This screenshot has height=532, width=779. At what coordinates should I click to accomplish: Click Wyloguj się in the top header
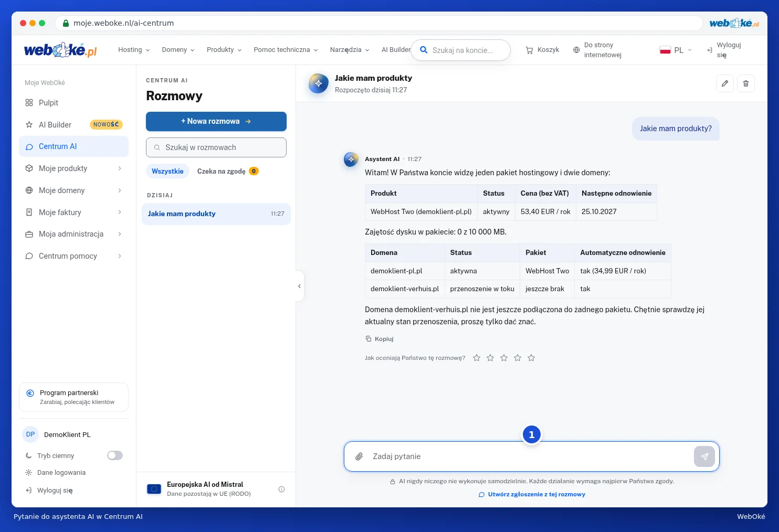(x=724, y=50)
